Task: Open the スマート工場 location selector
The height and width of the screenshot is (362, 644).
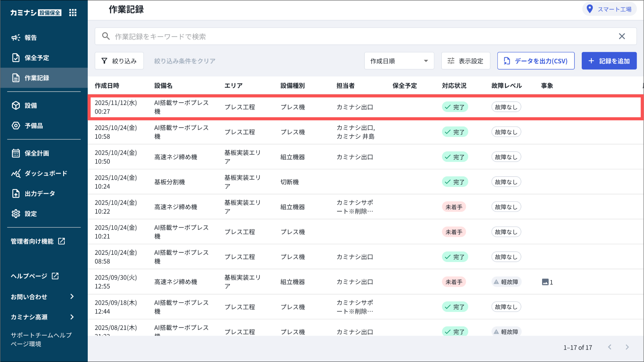Action: [x=609, y=9]
